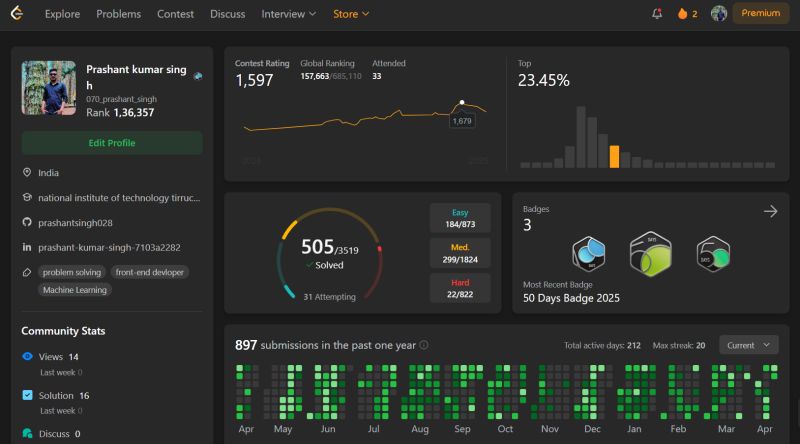Click the submissions info icon

[x=423, y=345]
